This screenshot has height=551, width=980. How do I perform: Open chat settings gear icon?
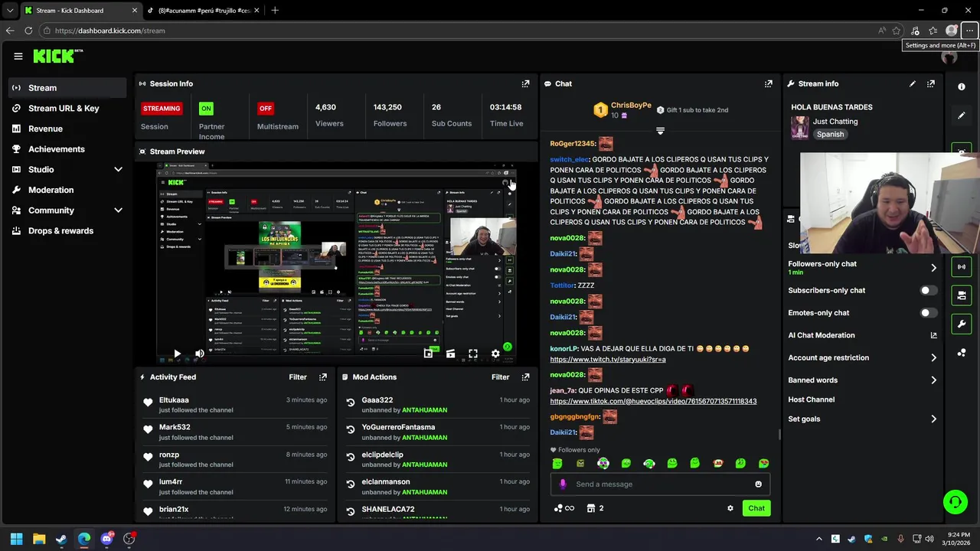coord(730,508)
